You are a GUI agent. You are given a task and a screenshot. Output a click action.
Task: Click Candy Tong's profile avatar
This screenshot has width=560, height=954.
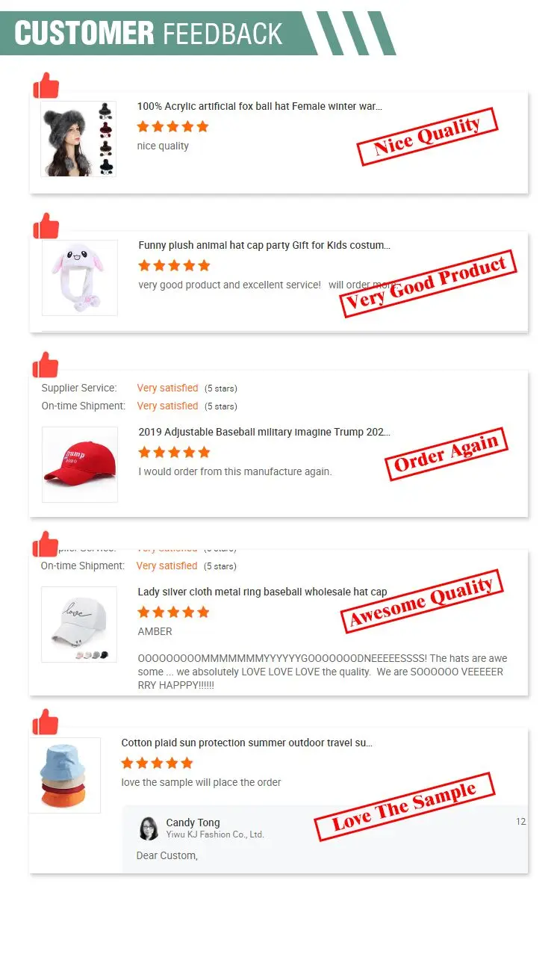point(149,828)
